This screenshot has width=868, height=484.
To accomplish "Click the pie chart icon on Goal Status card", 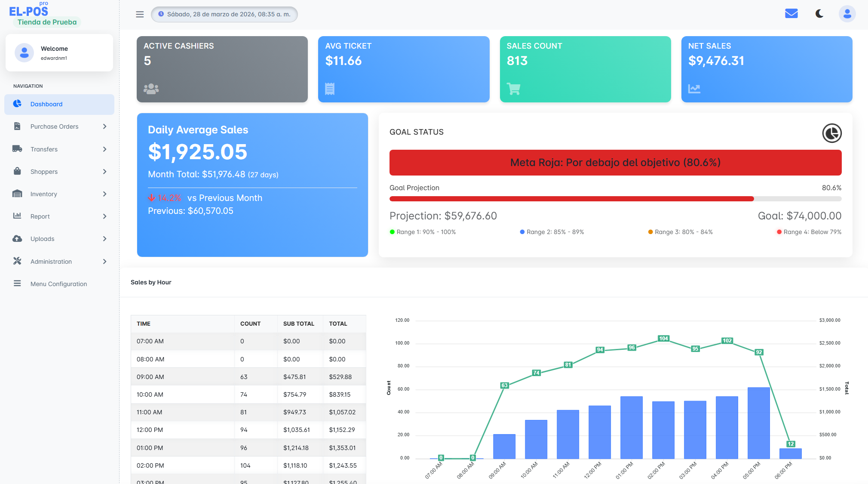I will click(x=832, y=133).
